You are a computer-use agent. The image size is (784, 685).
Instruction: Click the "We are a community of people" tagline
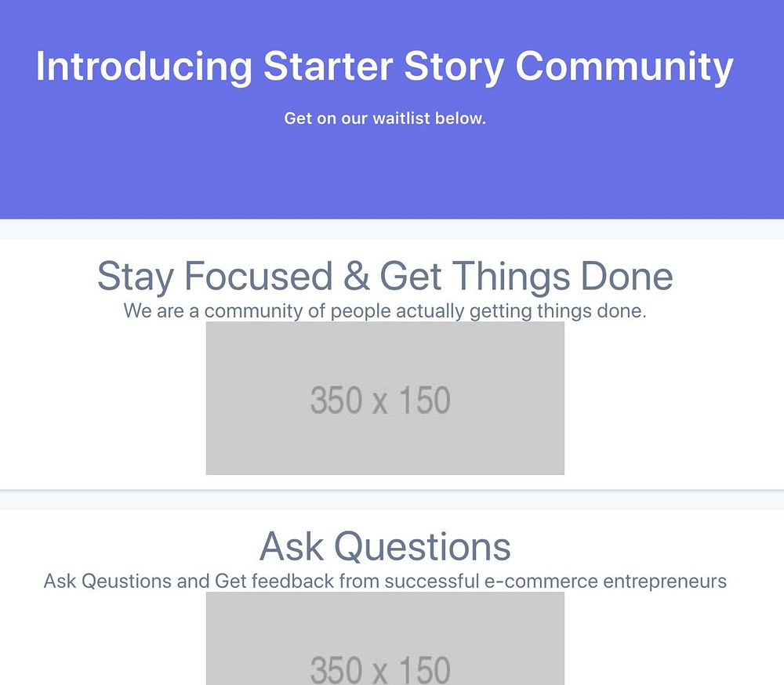click(385, 311)
